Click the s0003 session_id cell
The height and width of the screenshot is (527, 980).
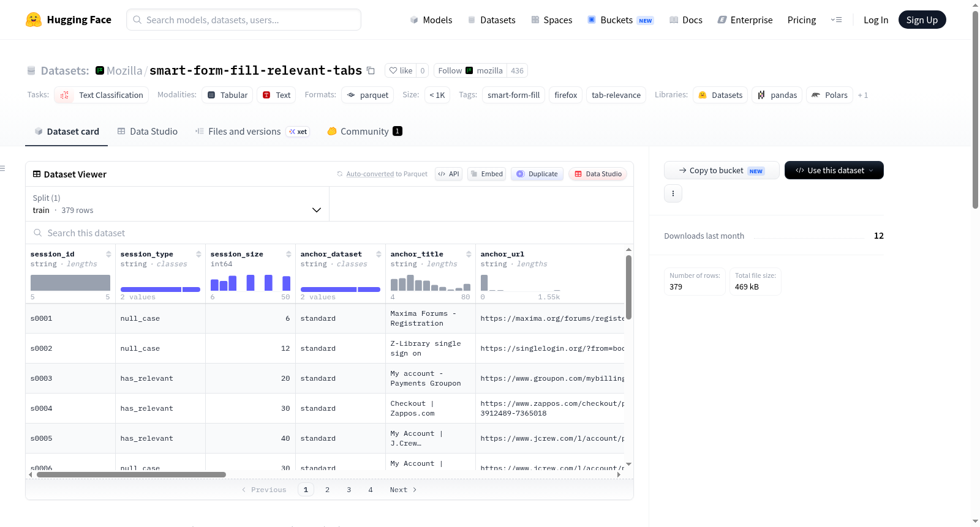pyautogui.click(x=70, y=378)
